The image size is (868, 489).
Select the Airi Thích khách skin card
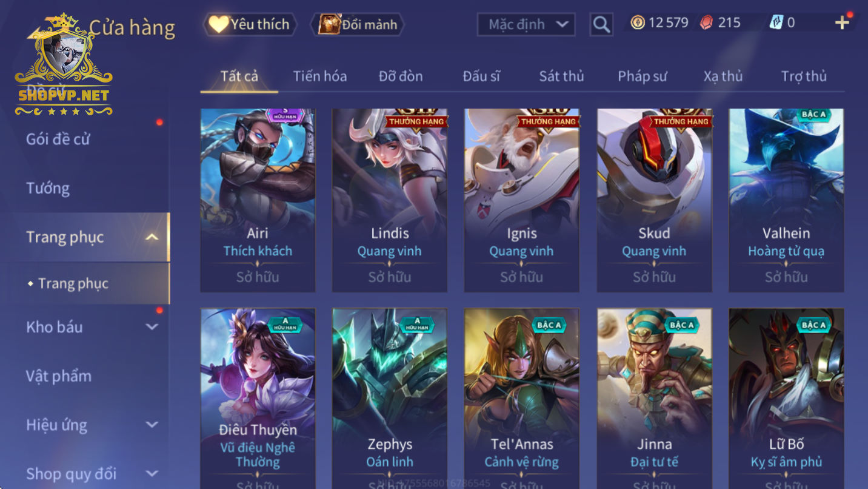click(x=258, y=200)
